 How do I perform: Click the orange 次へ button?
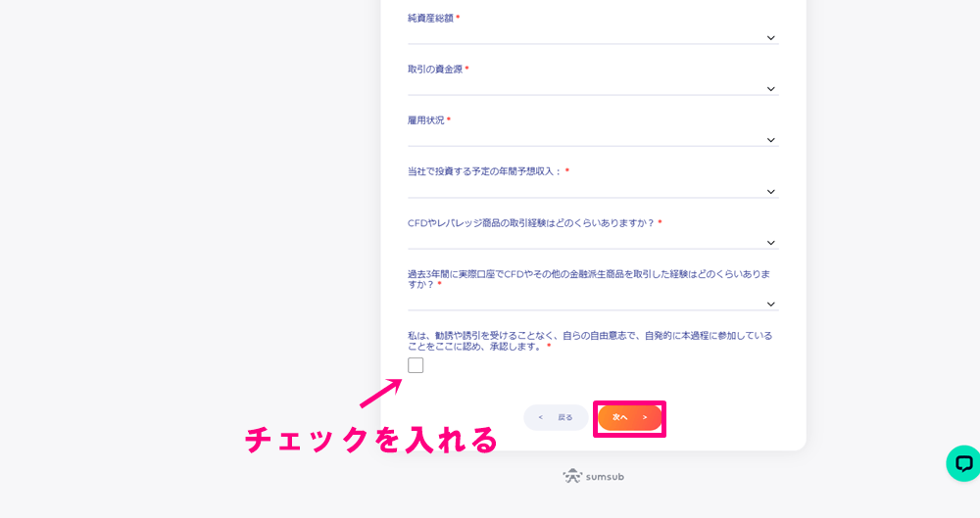pos(629,417)
